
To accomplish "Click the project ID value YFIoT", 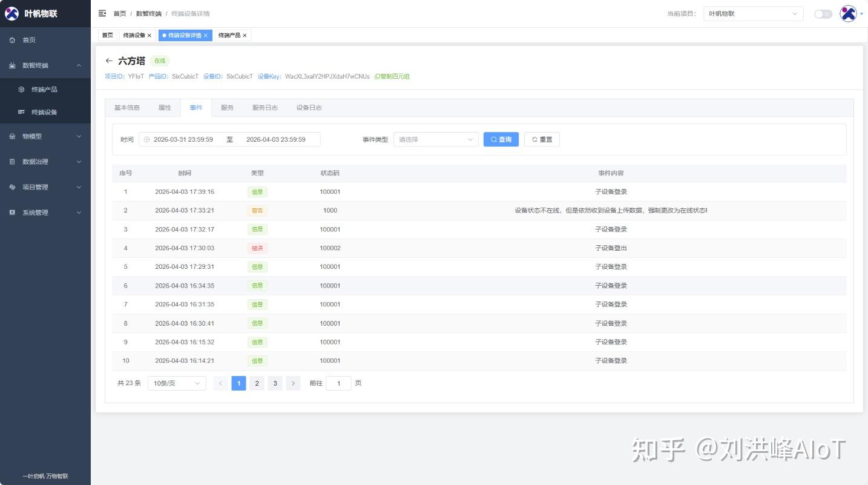I will tap(136, 77).
